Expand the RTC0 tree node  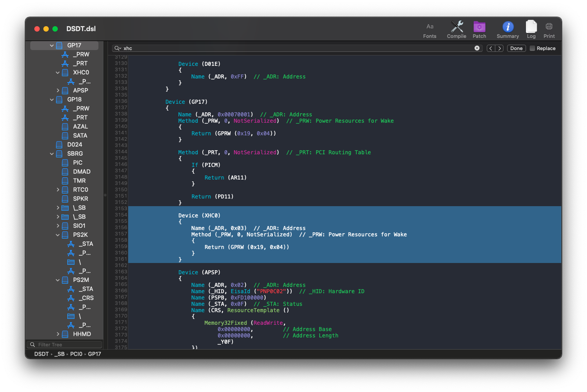[x=58, y=190]
